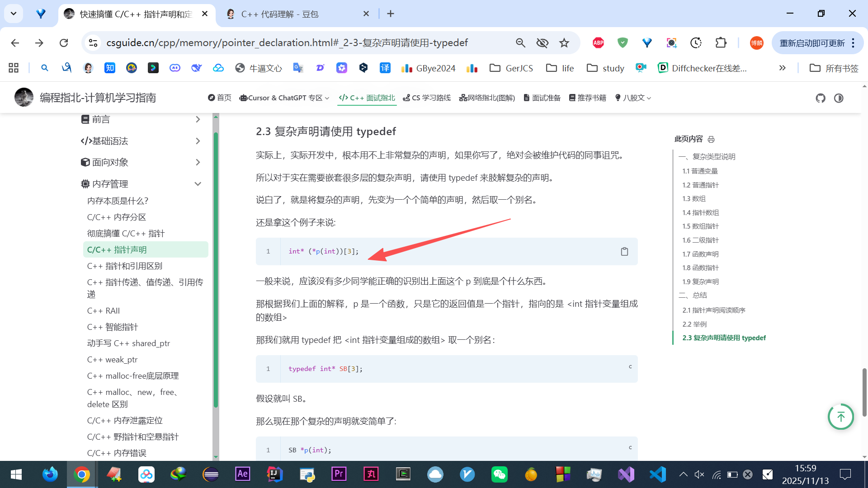Open the C++ 智能指针 sidebar article
Viewport: 868px width, 488px height.
click(112, 327)
